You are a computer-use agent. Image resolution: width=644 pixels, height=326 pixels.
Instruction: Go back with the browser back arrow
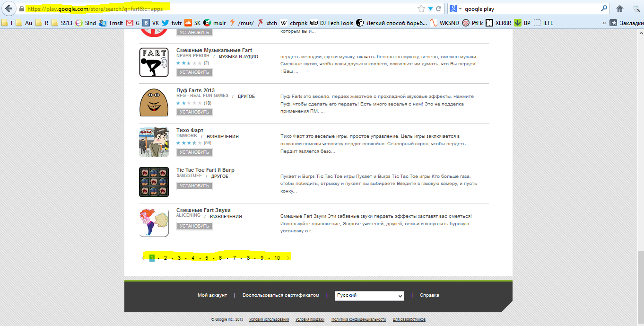point(9,9)
